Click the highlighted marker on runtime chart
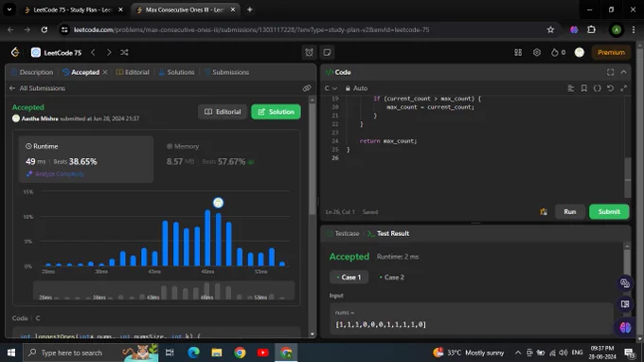Screen dimensions: 644x362 point(218,203)
